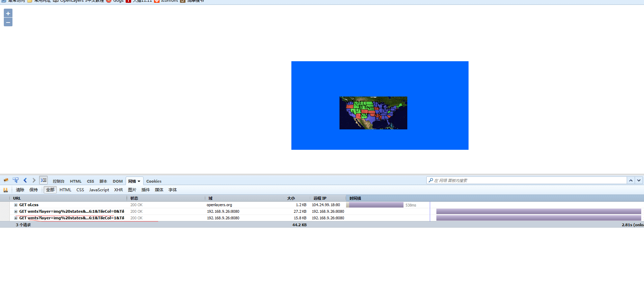Toggle the 保持 persist option
This screenshot has width=644, height=284.
[x=34, y=190]
